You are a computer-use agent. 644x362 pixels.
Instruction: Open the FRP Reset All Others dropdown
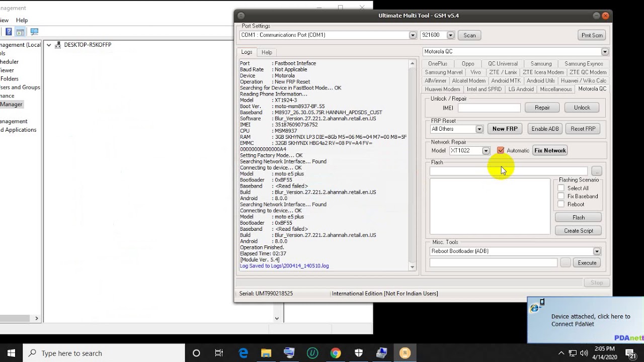(479, 129)
